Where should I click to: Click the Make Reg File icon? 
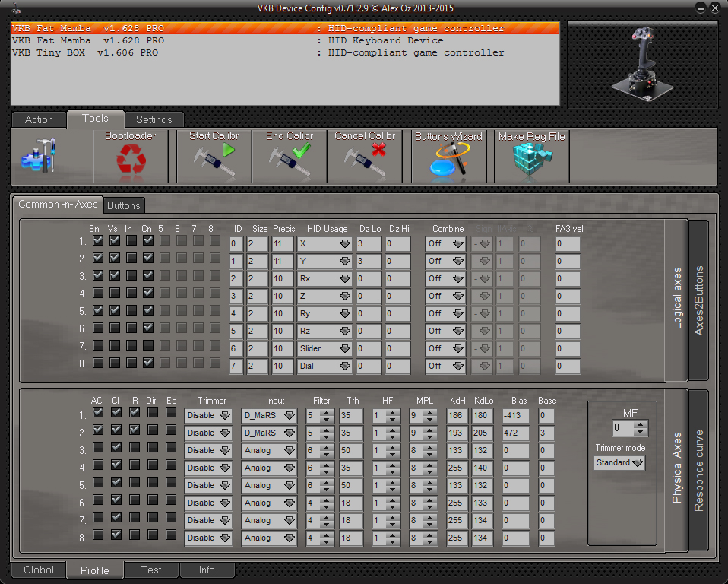point(531,160)
